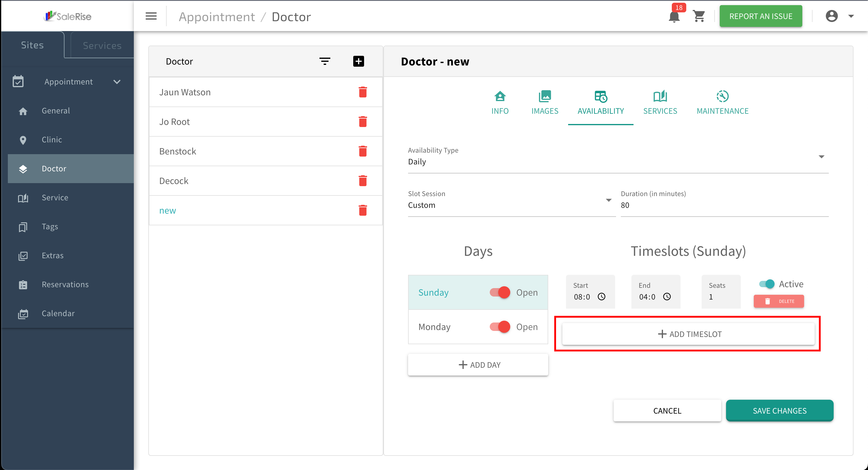Image resolution: width=868 pixels, height=470 pixels.
Task: Open the notifications bell icon
Action: coord(674,17)
